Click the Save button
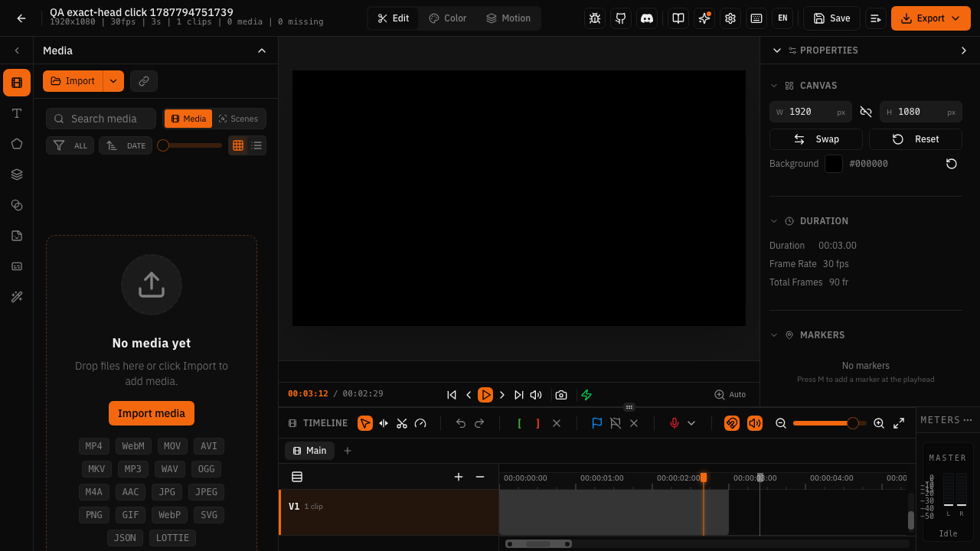 click(831, 18)
